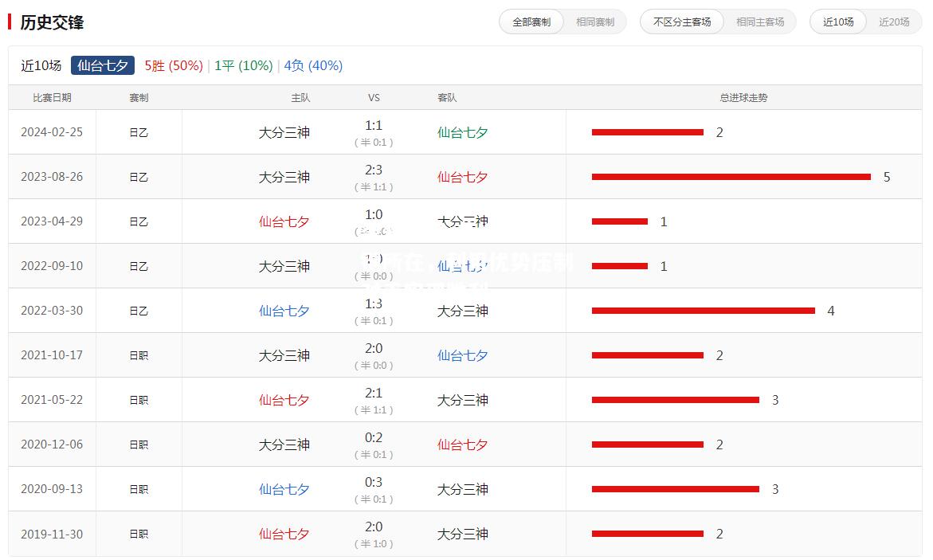The height and width of the screenshot is (560, 933).
Task: Show 近10场 matches
Action: tap(838, 22)
